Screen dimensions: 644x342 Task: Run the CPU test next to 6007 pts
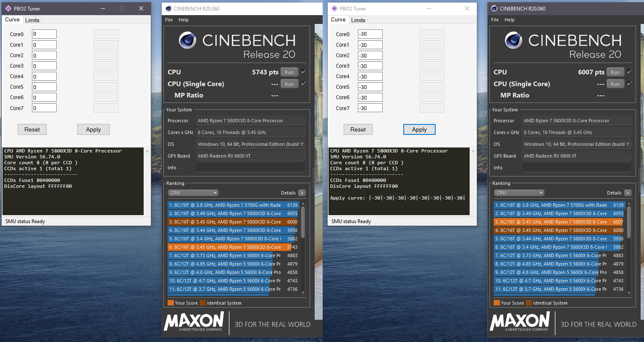pyautogui.click(x=615, y=72)
